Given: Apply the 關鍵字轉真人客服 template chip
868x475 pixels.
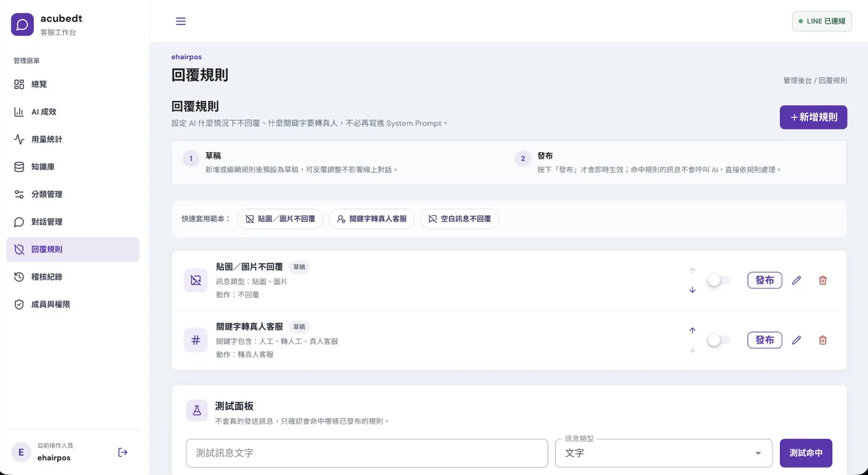Looking at the screenshot, I should [372, 219].
